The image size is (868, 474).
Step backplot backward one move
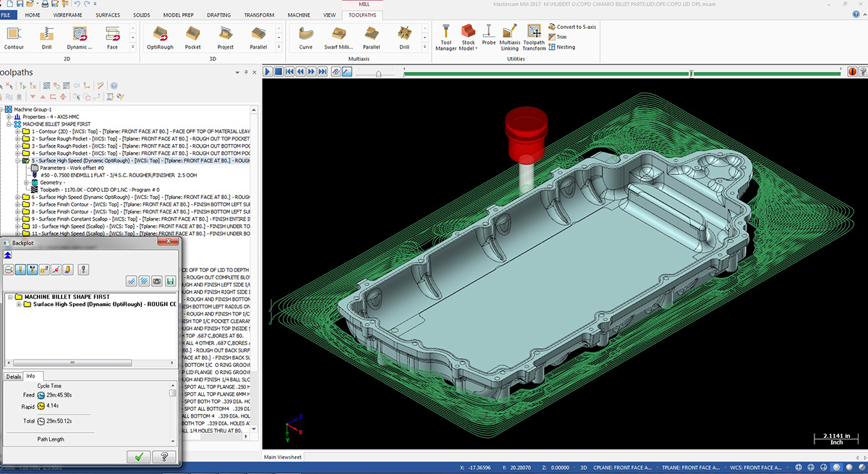[x=300, y=72]
